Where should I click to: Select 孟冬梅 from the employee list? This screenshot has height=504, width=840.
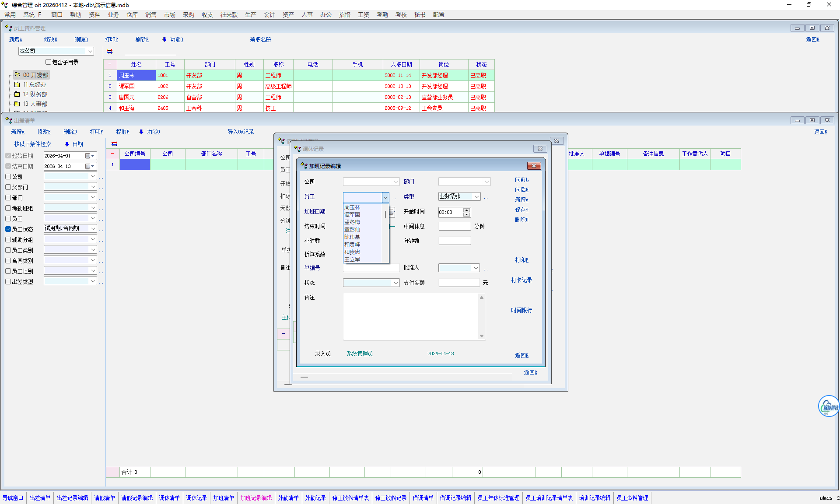coord(352,222)
